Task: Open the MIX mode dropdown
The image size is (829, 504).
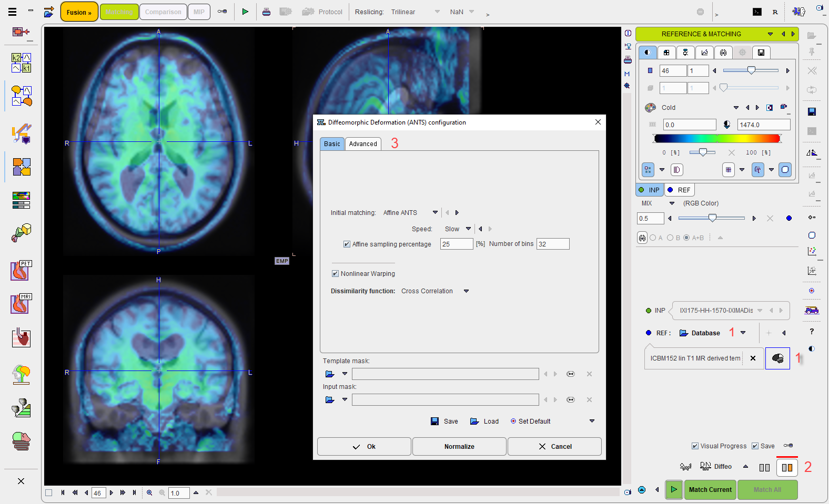Action: [672, 203]
